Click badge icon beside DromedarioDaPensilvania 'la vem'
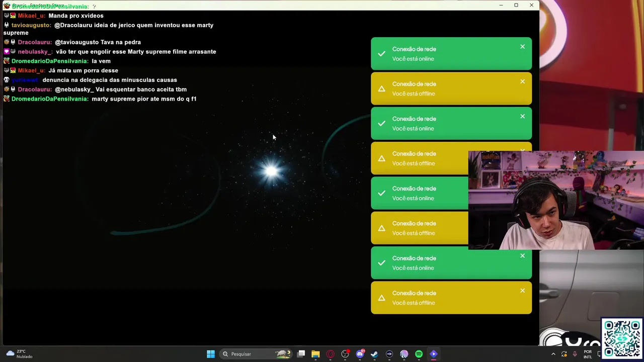 tap(7, 61)
